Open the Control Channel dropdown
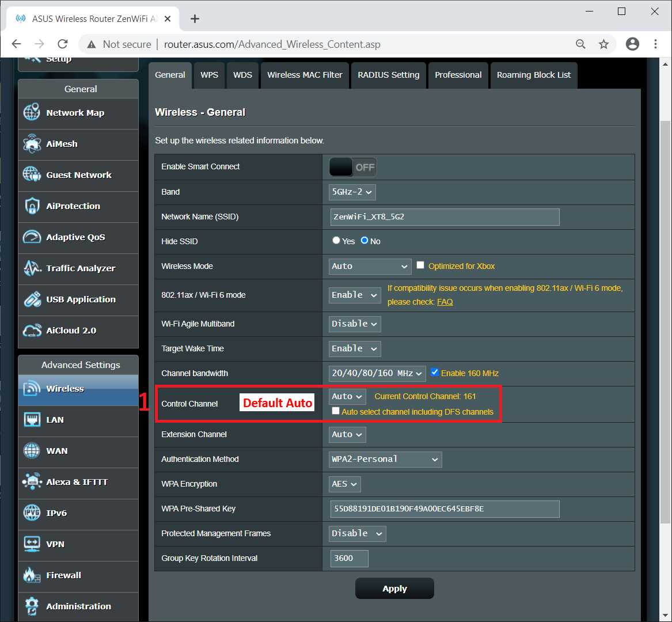The height and width of the screenshot is (622, 672). tap(348, 396)
